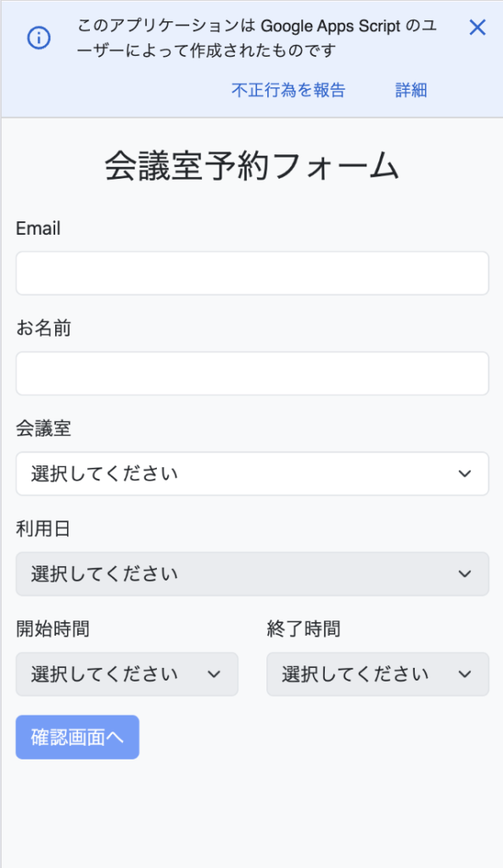Image resolution: width=503 pixels, height=868 pixels.
Task: Open the 会議室 dropdown
Action: pyautogui.click(x=252, y=473)
